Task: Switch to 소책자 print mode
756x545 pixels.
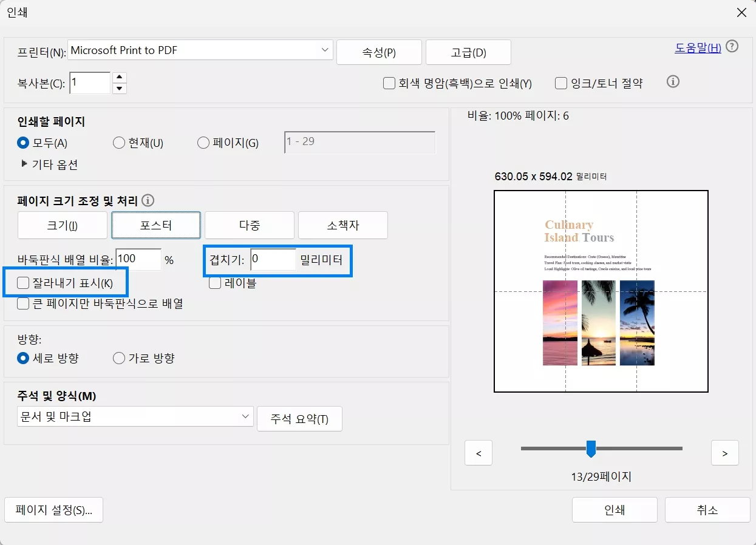Action: point(342,225)
